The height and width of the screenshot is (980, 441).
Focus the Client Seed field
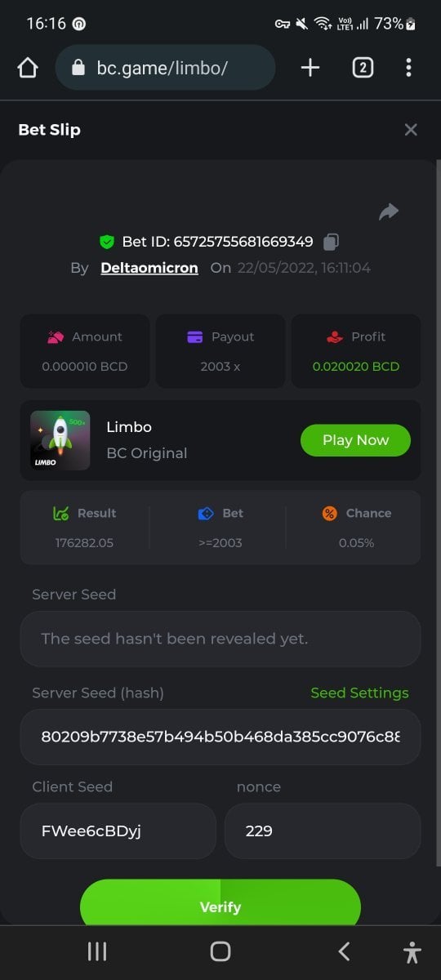click(118, 831)
